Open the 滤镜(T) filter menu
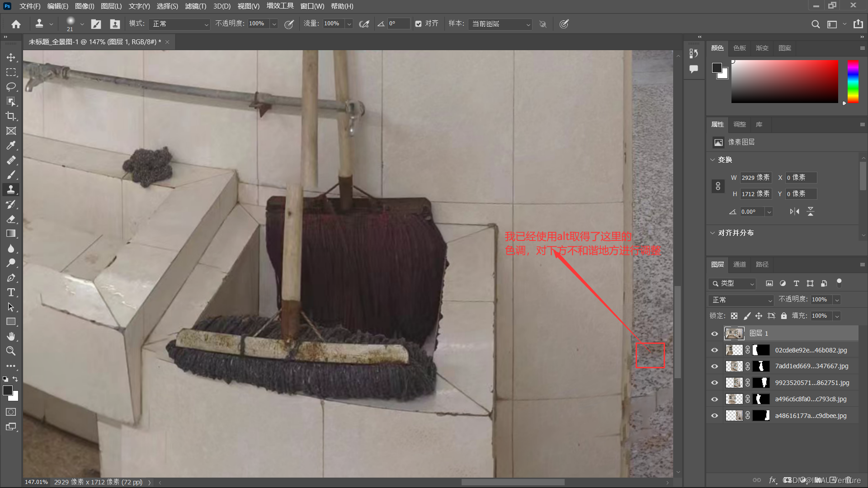868x488 pixels. pyautogui.click(x=195, y=6)
